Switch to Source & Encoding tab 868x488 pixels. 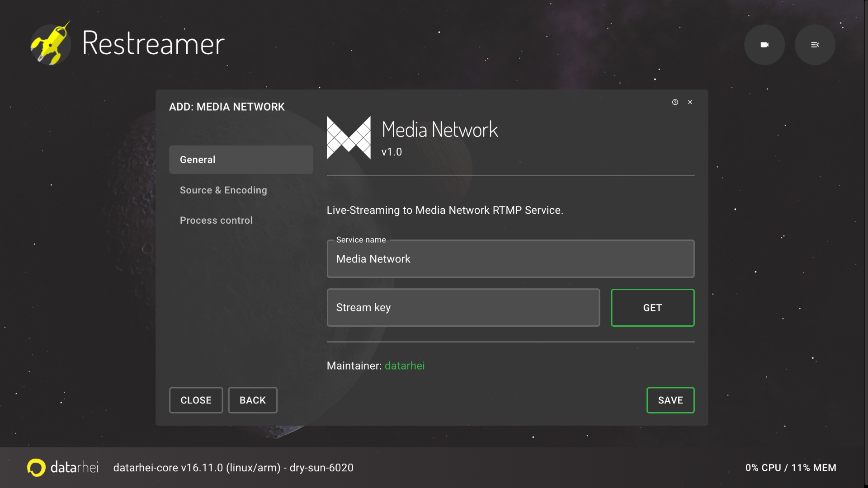pos(241,190)
